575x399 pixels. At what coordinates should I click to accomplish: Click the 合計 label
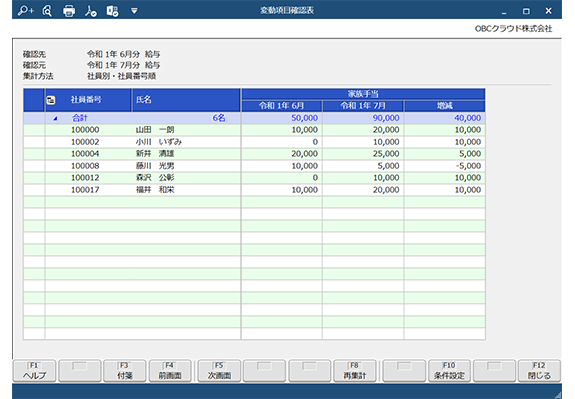coord(80,118)
